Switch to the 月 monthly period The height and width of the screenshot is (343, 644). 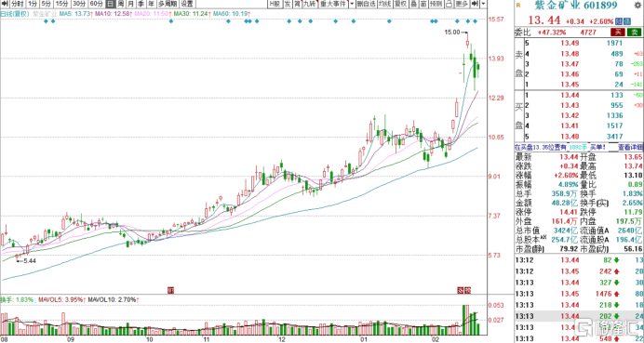[130, 4]
